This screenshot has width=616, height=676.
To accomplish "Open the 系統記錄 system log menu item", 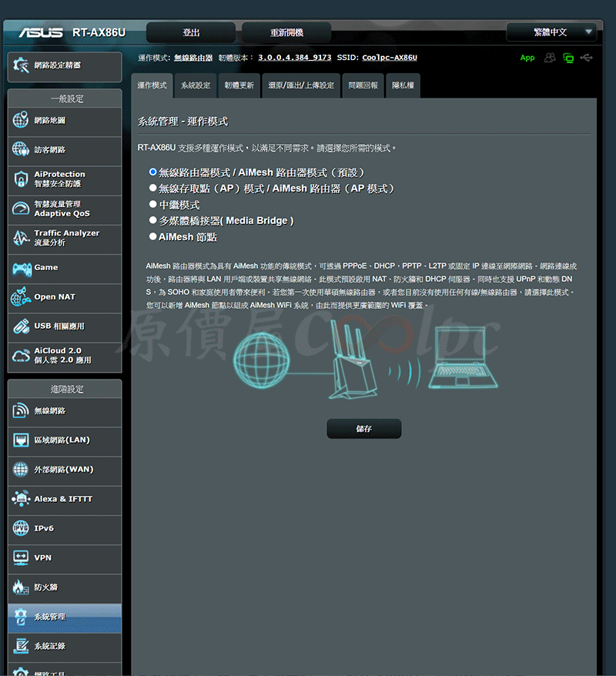I will tap(65, 646).
